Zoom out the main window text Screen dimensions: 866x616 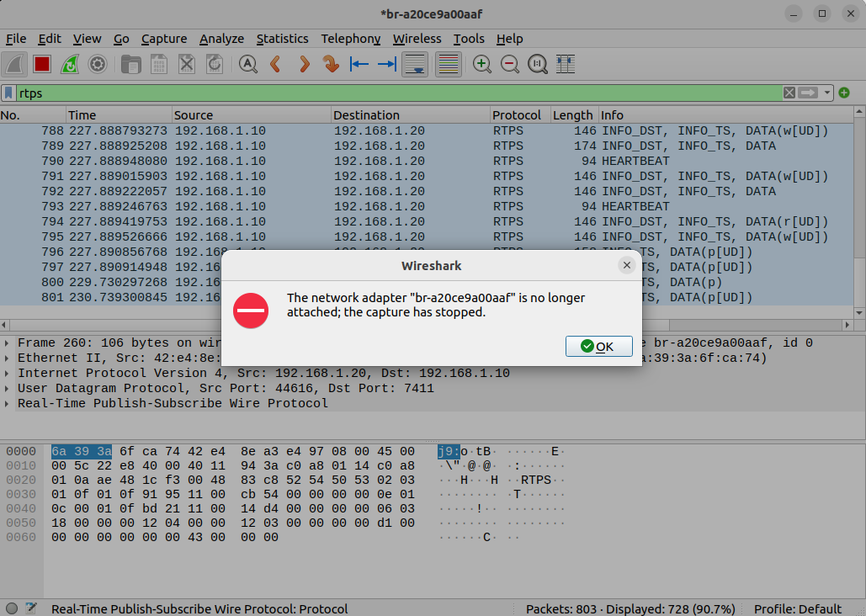509,65
